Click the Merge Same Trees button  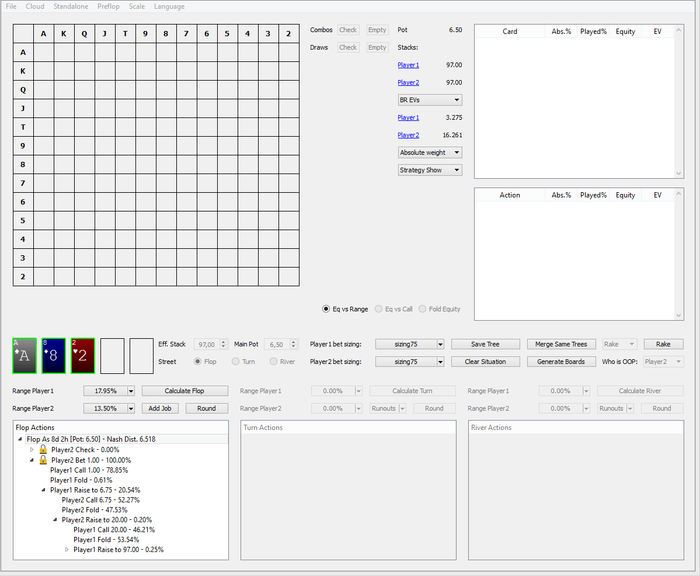(561, 344)
